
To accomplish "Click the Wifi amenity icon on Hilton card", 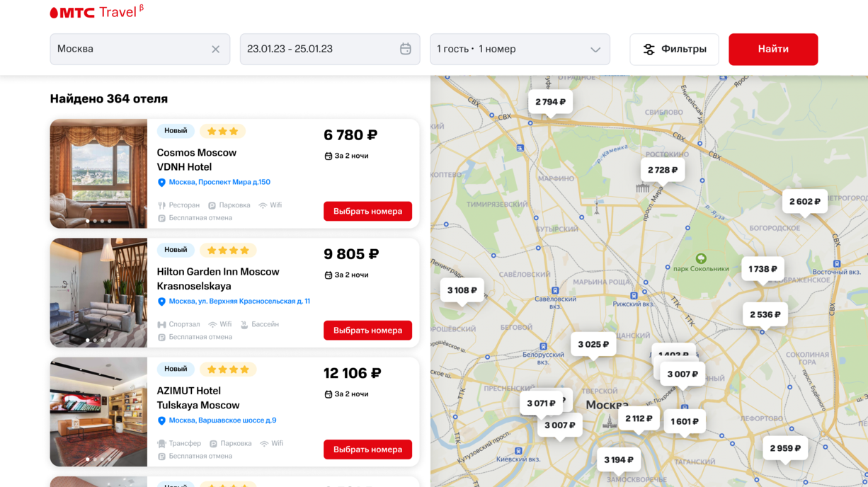I will [x=212, y=324].
